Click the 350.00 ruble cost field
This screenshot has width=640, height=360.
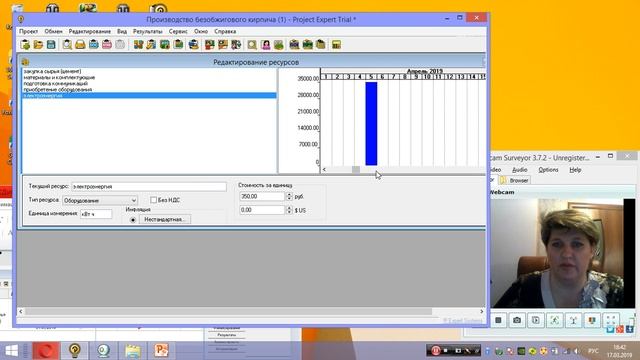tap(262, 197)
